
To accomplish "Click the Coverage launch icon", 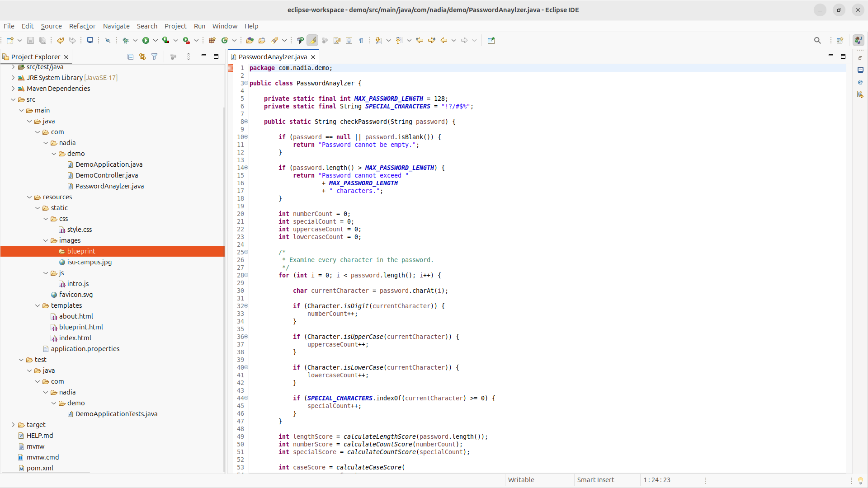I will 166,41.
